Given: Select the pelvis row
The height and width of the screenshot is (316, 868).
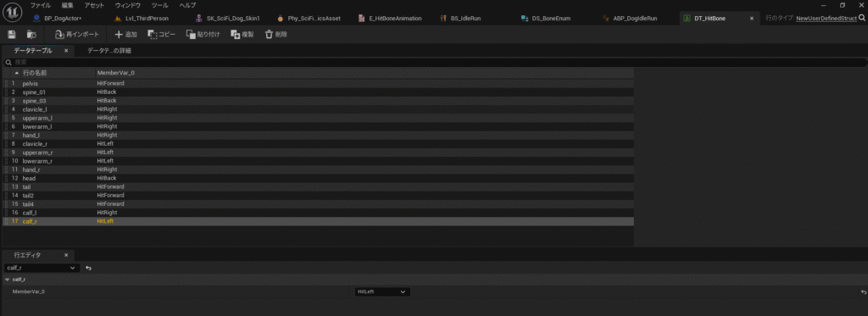Looking at the screenshot, I should [x=319, y=83].
